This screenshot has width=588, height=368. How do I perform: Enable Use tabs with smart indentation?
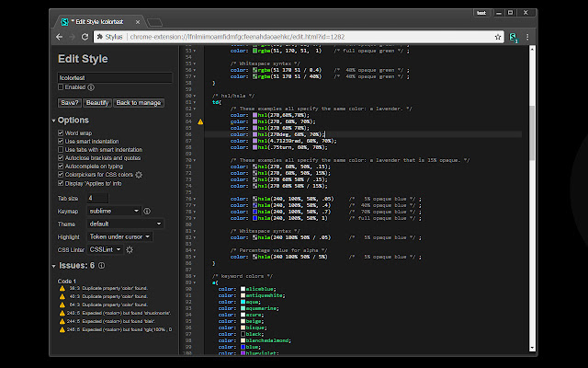click(x=61, y=149)
